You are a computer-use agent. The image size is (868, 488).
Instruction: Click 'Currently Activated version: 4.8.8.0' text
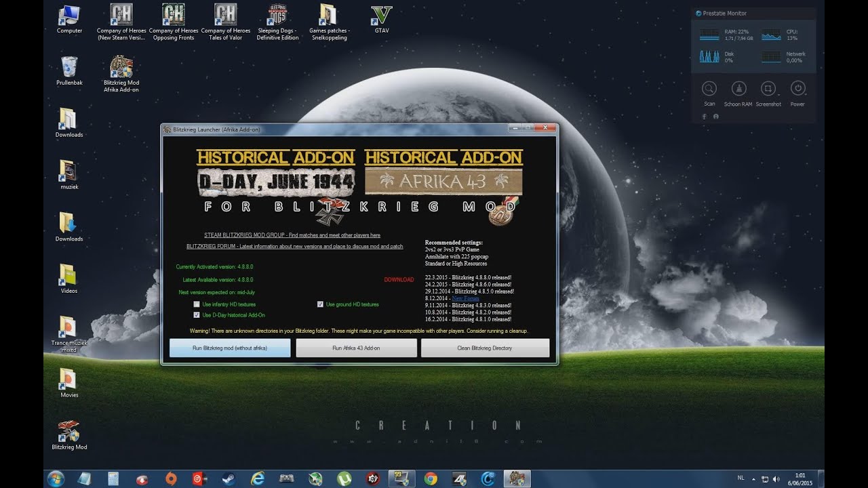tap(214, 266)
